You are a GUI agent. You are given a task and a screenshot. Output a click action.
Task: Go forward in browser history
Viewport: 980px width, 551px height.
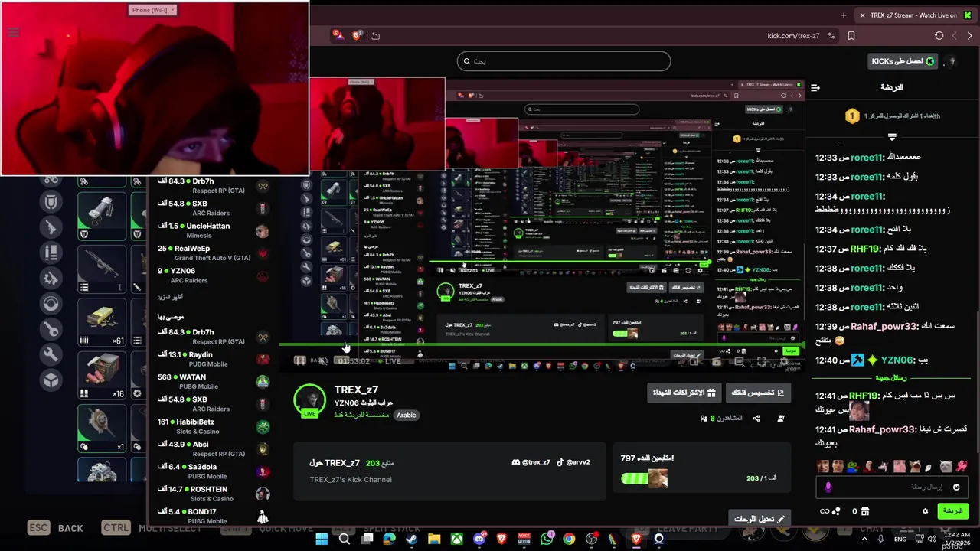(969, 36)
